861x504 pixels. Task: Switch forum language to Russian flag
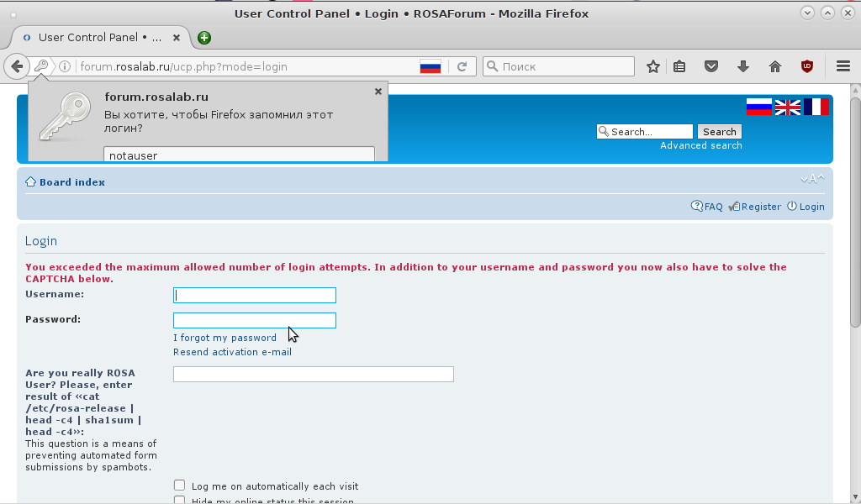pos(759,107)
